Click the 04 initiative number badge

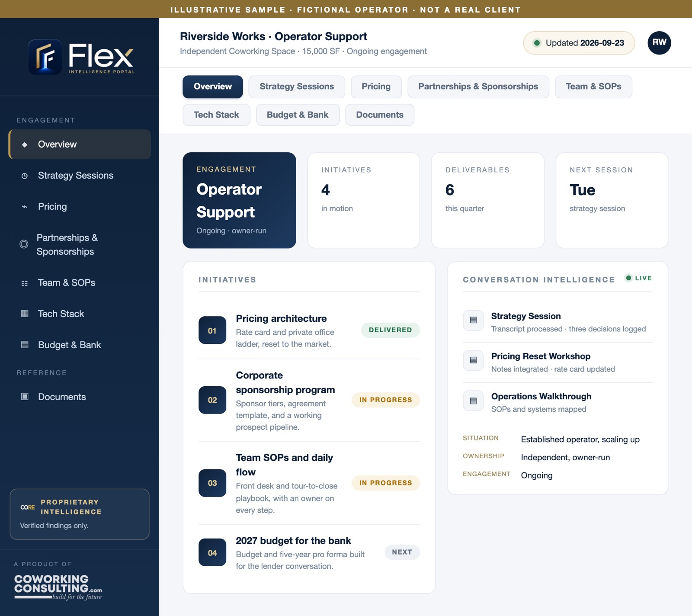click(x=212, y=552)
